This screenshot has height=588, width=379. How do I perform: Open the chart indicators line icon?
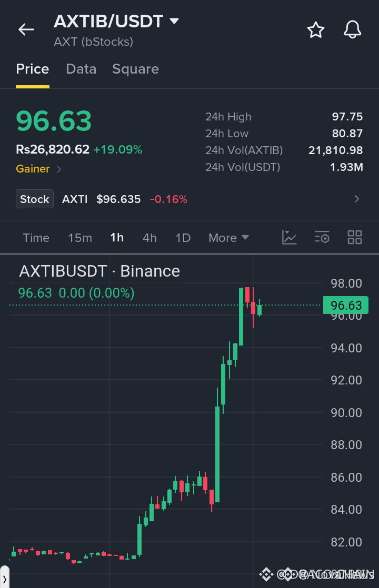point(290,237)
